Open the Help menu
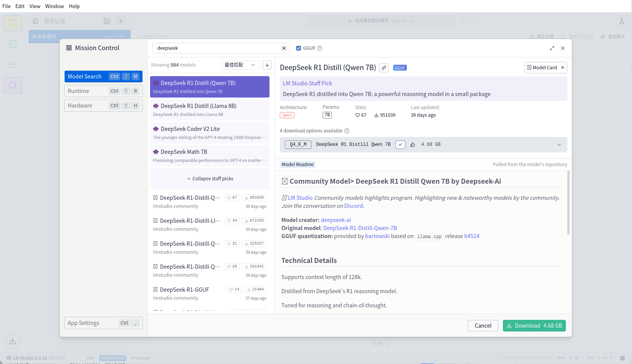The image size is (632, 364). (74, 6)
